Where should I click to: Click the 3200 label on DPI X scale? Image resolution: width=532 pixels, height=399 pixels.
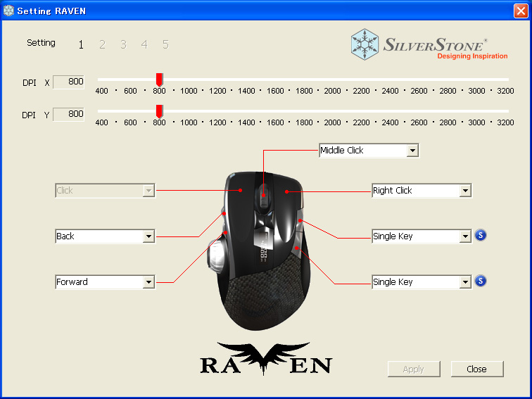click(505, 91)
